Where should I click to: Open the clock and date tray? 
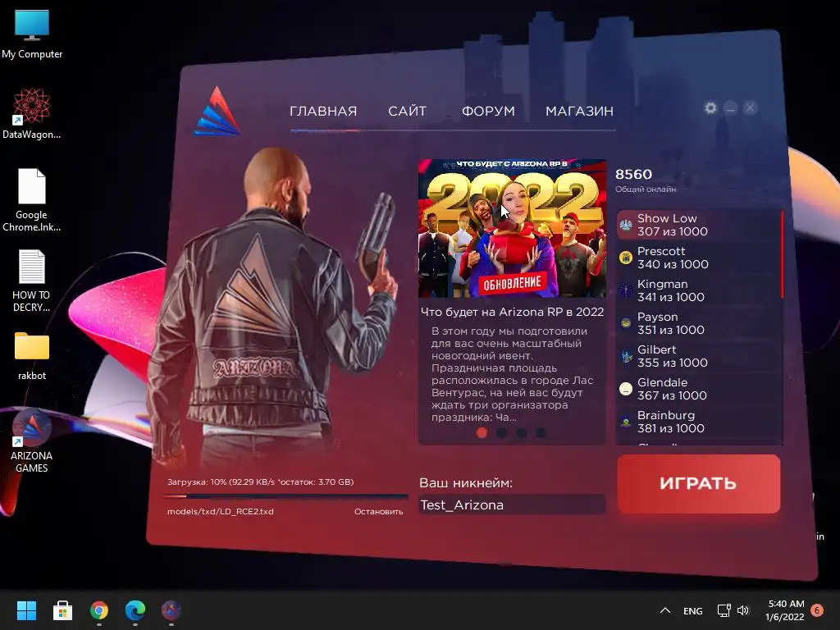(x=786, y=610)
